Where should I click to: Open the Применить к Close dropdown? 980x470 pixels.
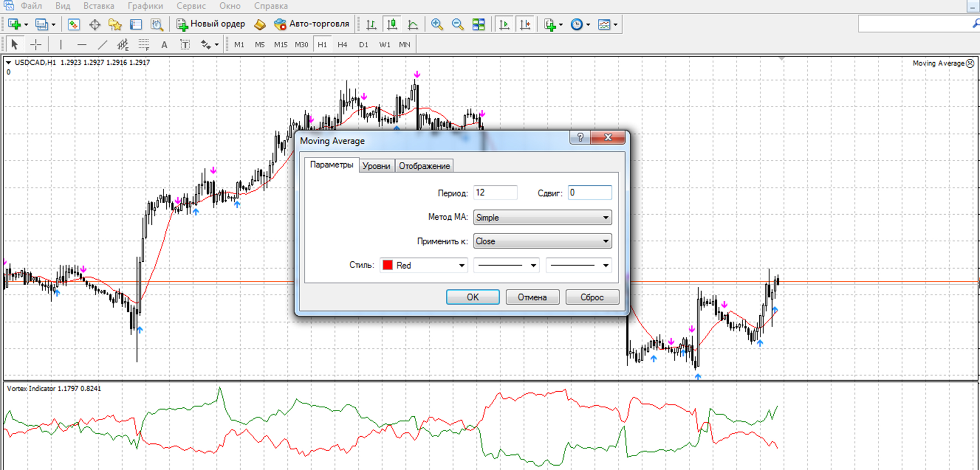click(x=542, y=241)
